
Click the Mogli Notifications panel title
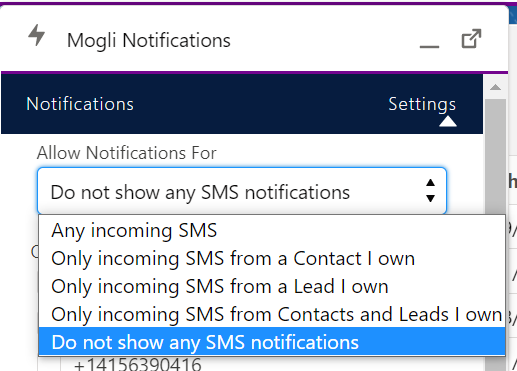[x=149, y=40]
